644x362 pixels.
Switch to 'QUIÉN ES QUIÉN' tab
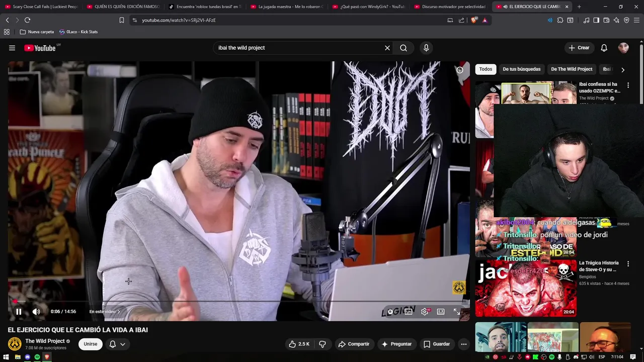pyautogui.click(x=123, y=7)
